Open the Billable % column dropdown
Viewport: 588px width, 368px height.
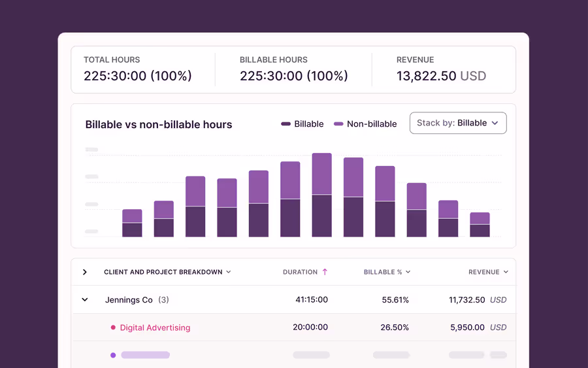coord(387,272)
